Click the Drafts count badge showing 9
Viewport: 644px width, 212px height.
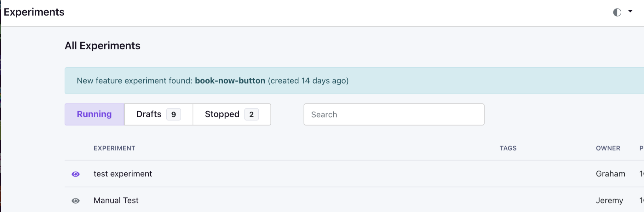coord(173,114)
